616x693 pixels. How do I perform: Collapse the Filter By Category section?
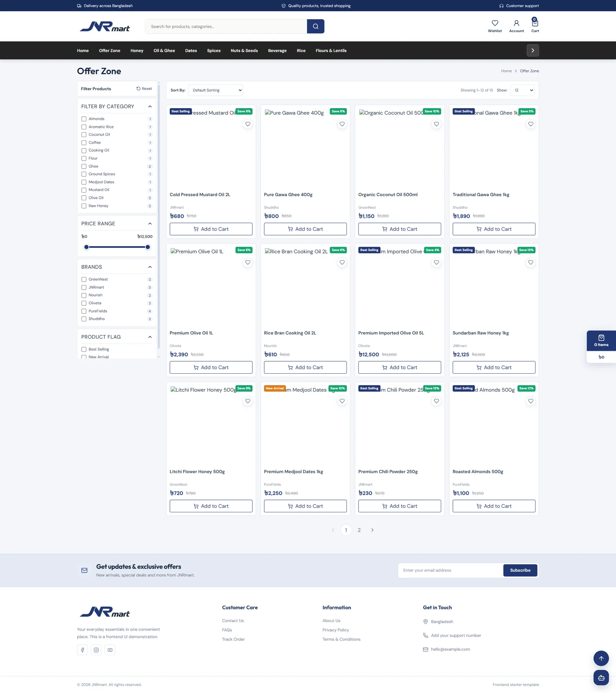click(x=150, y=106)
